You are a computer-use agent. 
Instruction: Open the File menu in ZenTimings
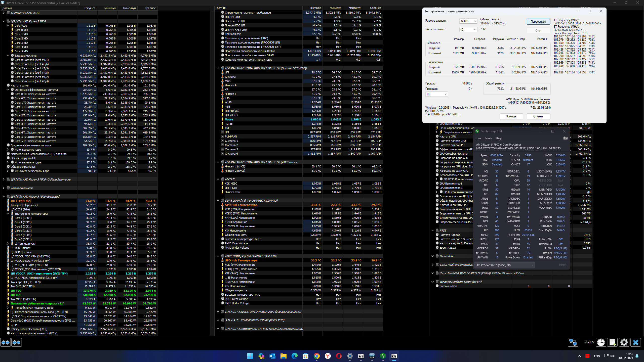478,138
